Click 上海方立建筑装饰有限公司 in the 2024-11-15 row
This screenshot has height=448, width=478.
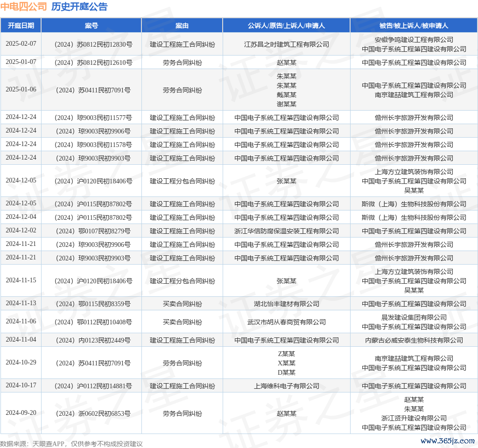pos(414,272)
